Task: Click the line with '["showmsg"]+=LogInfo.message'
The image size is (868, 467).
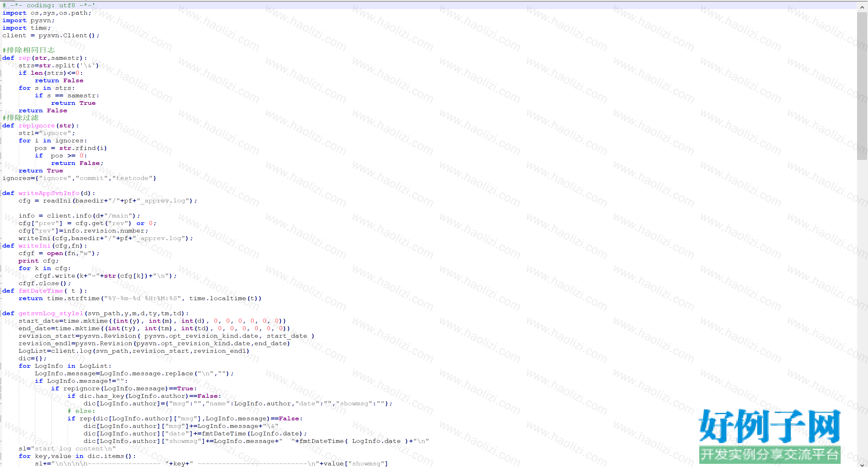Action: tap(256, 441)
